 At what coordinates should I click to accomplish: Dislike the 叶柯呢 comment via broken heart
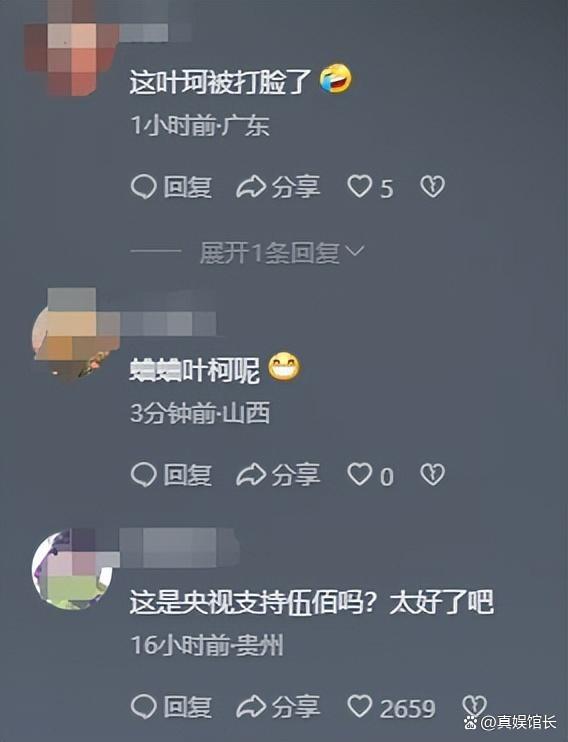(x=432, y=475)
